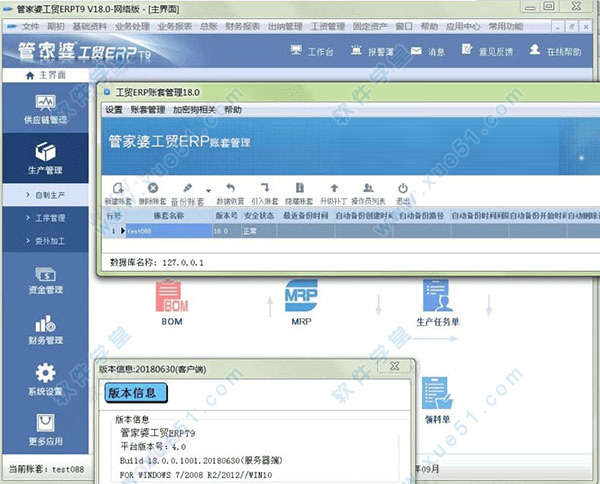This screenshot has height=484, width=600.
Task: Click the 安全状态 column header
Action: pyautogui.click(x=259, y=216)
